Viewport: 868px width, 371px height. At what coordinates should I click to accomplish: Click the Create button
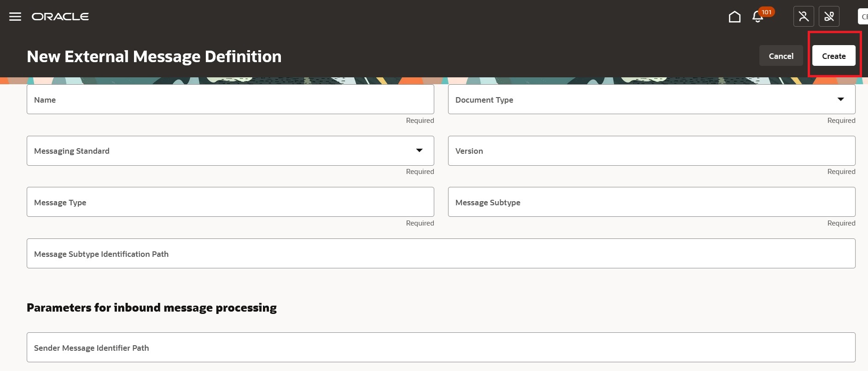click(x=833, y=56)
